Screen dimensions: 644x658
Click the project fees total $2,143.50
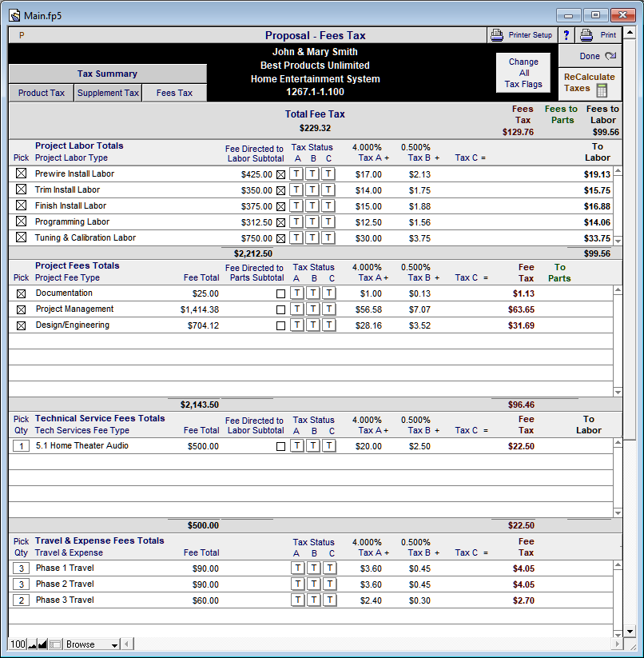tap(200, 405)
